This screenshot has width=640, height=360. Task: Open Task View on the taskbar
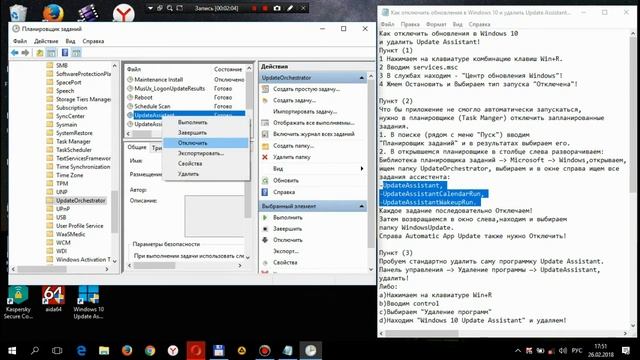coord(57,351)
